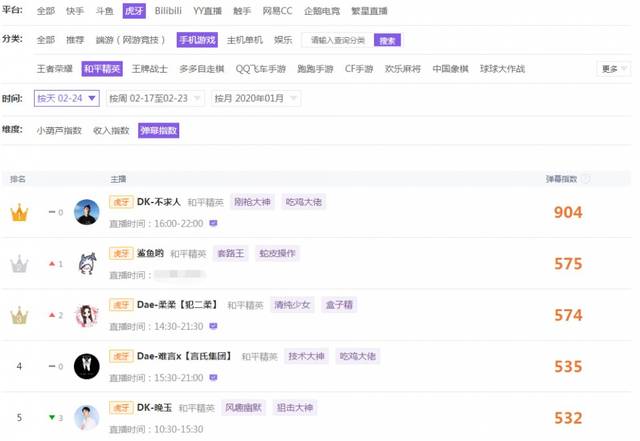
Task: Select the 触手 platform filter
Action: 242,11
